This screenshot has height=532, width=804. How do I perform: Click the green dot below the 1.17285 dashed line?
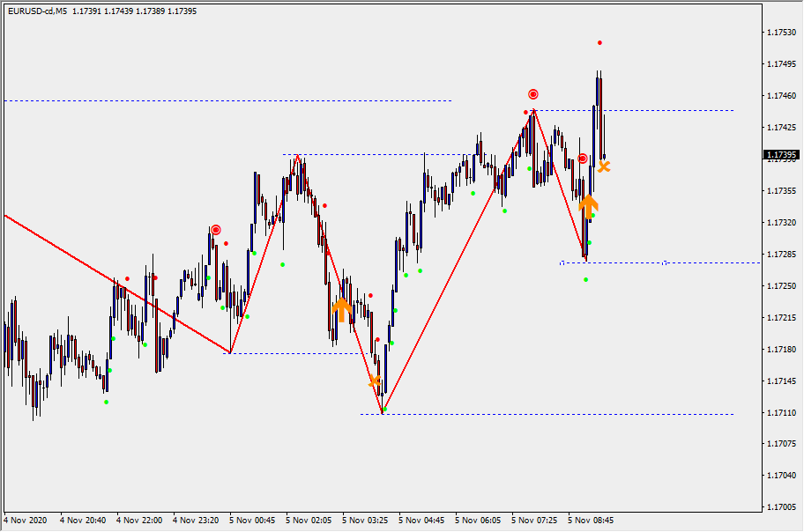point(585,280)
